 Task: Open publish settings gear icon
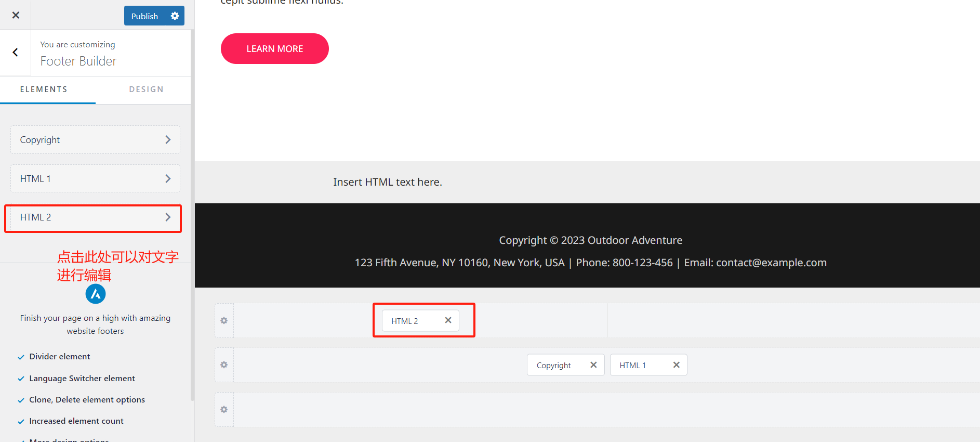tap(175, 16)
